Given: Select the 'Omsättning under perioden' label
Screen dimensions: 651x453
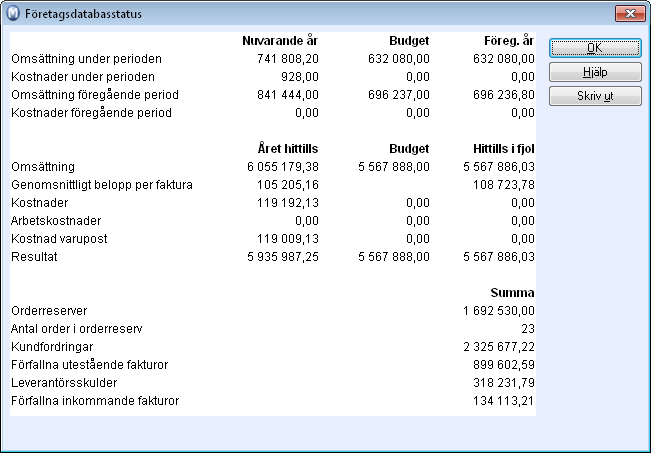Looking at the screenshot, I should [86, 59].
